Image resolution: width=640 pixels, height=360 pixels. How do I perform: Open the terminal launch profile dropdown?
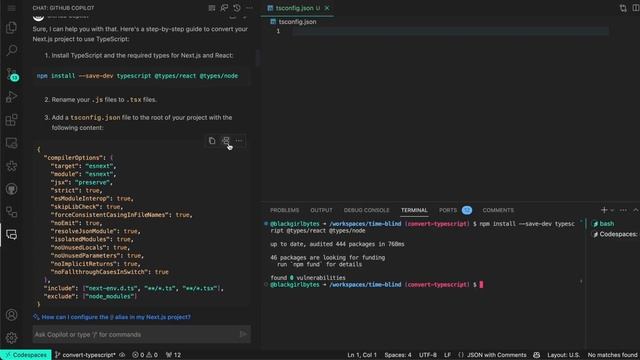coord(612,210)
